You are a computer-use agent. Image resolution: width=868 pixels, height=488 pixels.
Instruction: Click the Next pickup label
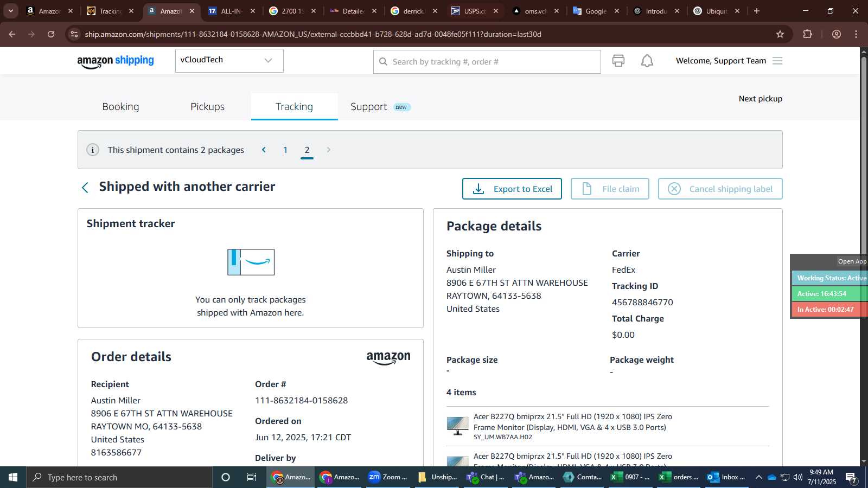[x=760, y=99]
